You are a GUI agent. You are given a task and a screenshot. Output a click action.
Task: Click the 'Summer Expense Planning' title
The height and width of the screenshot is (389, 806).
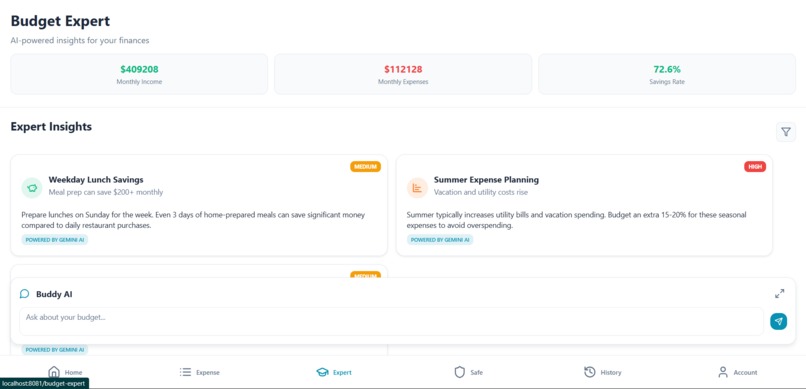(x=486, y=180)
